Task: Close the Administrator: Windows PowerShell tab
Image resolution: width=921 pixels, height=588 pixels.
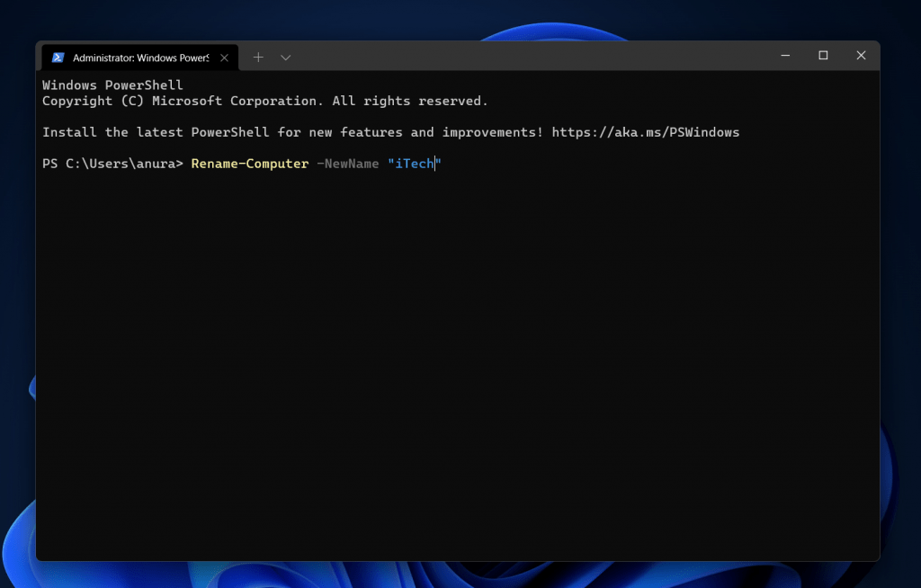Action: [x=224, y=57]
